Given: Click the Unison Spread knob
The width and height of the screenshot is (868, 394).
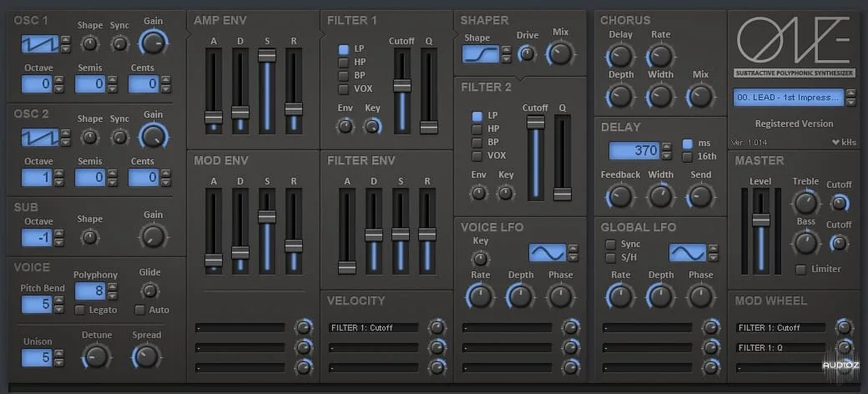Looking at the screenshot, I should tap(146, 356).
